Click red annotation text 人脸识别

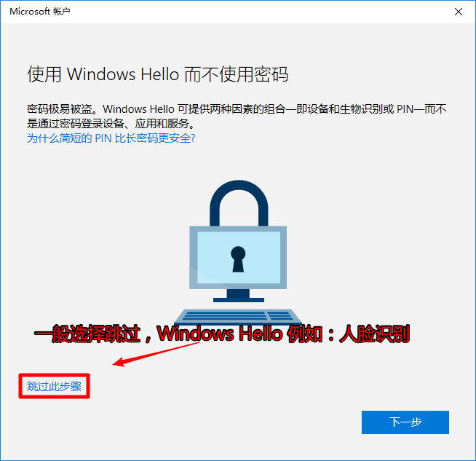[x=374, y=334]
